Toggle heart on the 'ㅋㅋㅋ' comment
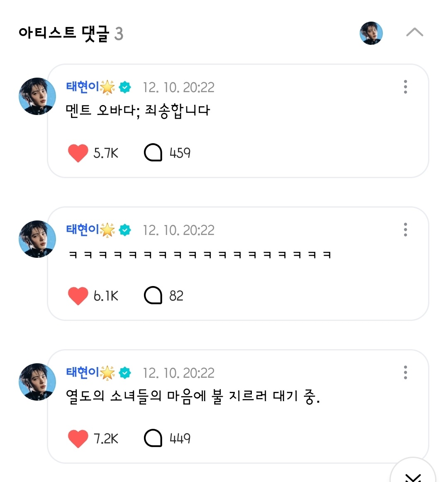This screenshot has width=448, height=482. (78, 296)
